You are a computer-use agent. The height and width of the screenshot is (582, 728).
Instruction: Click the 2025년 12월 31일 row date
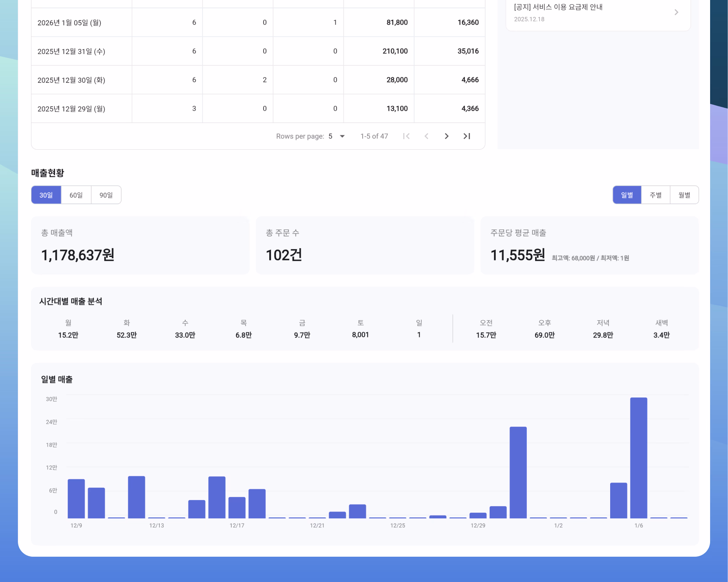click(x=71, y=51)
